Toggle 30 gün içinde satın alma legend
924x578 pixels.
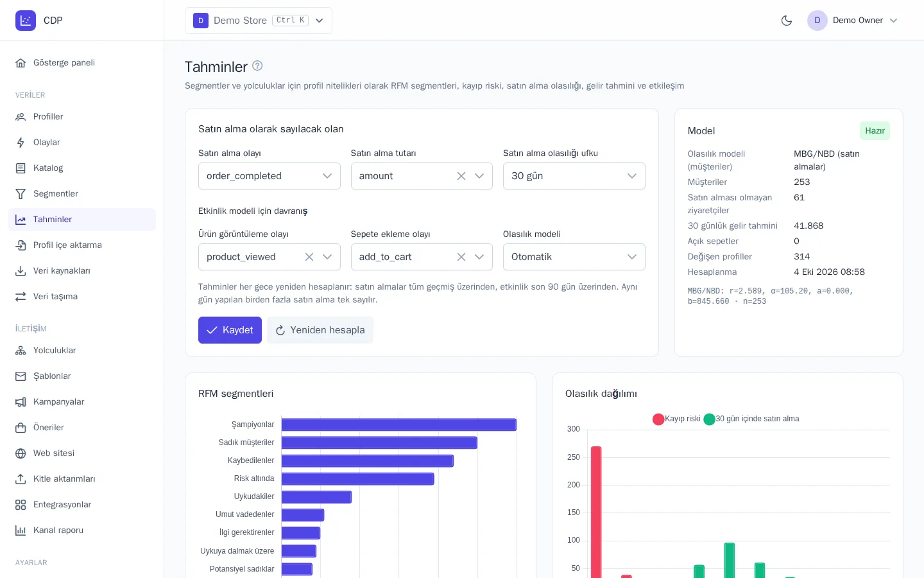pos(751,419)
